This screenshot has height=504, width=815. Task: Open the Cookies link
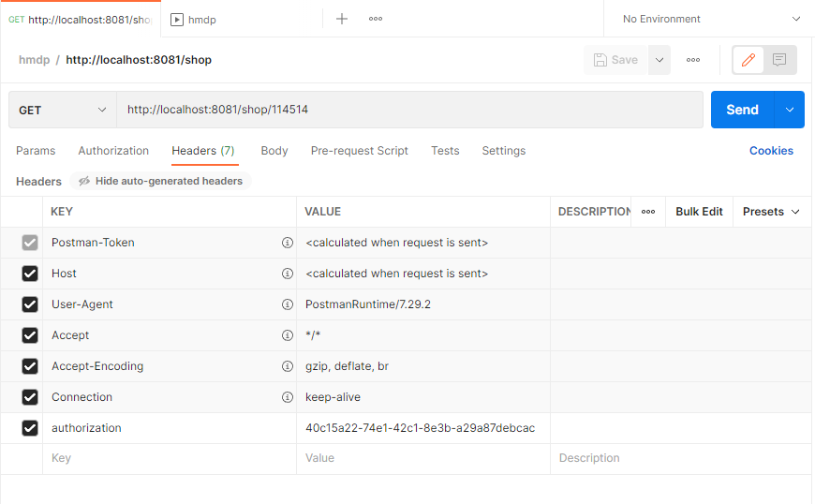(x=771, y=151)
